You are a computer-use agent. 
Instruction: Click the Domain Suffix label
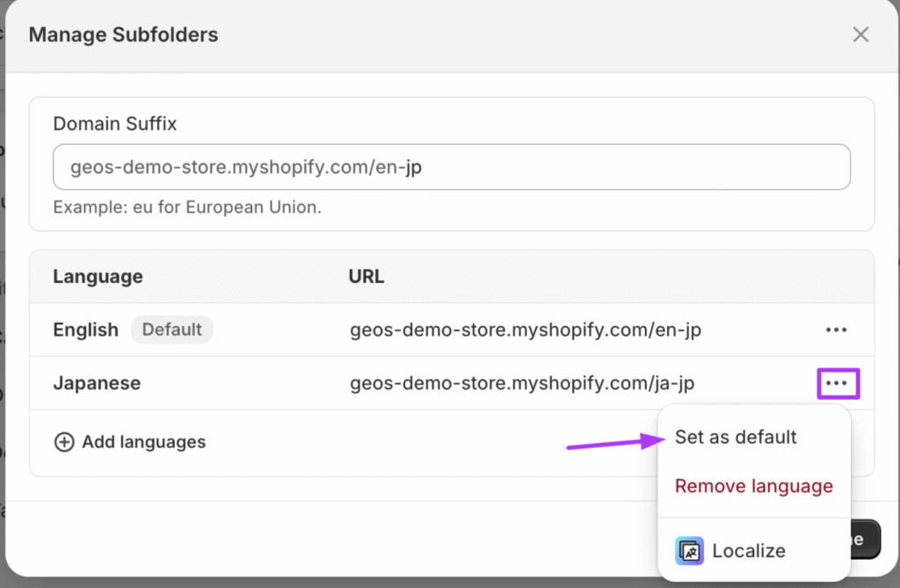click(115, 123)
